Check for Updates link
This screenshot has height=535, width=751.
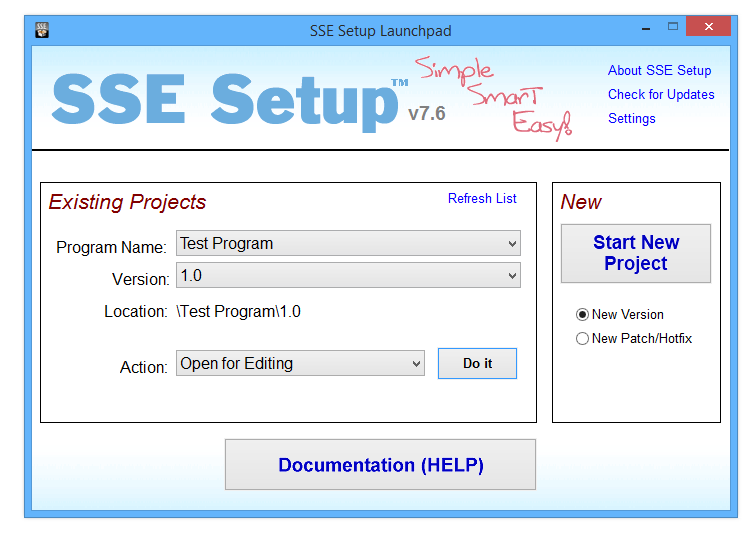point(661,94)
